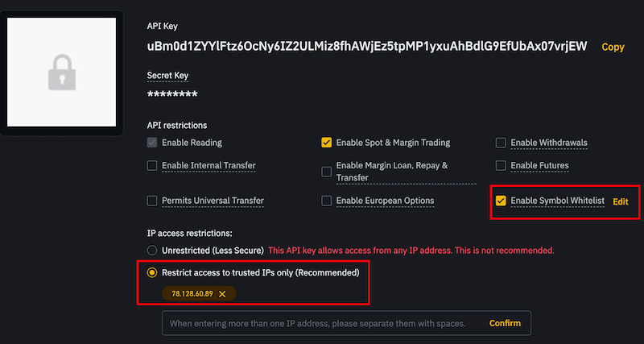
Task: Click the masked Secret Key value
Action: click(171, 94)
